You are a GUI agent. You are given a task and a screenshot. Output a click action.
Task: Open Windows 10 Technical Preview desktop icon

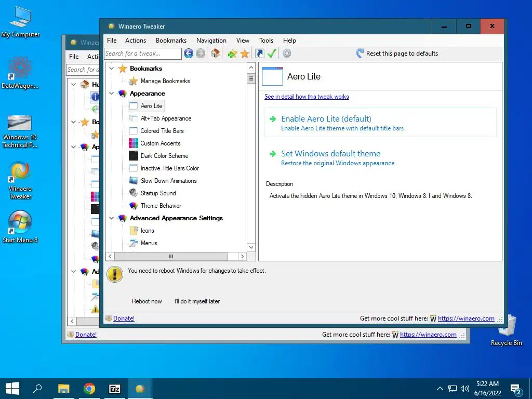(20, 131)
